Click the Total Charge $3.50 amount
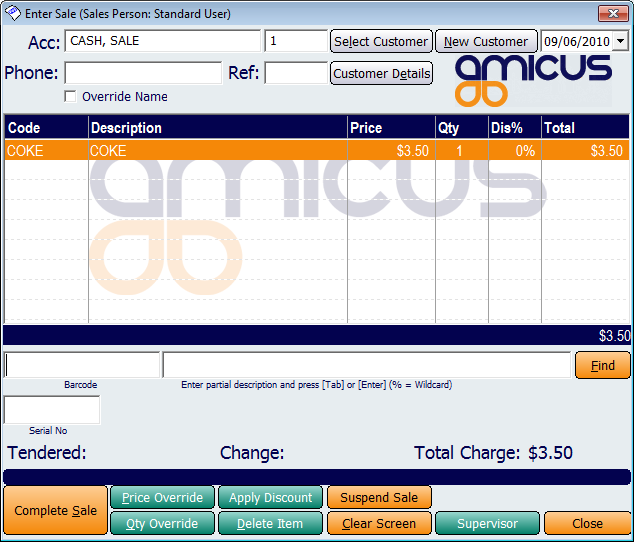This screenshot has width=634, height=542. (550, 453)
